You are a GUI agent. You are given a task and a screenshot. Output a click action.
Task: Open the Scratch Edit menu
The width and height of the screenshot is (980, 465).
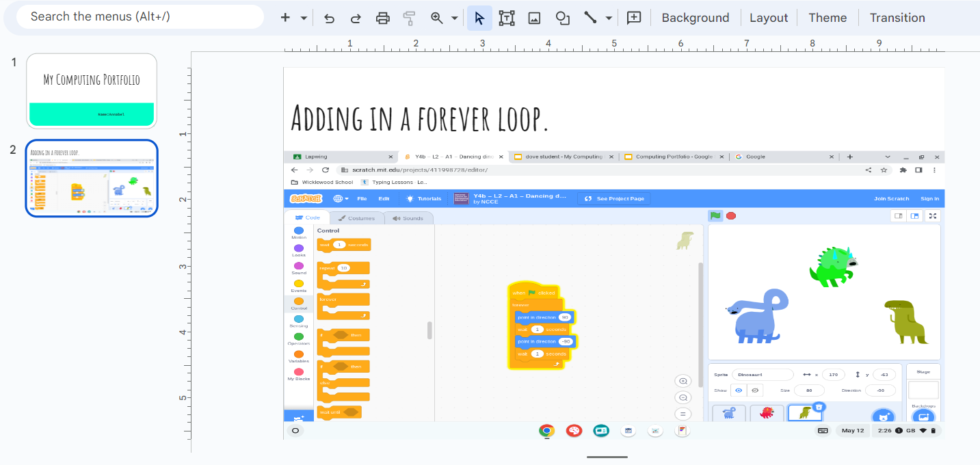[384, 199]
